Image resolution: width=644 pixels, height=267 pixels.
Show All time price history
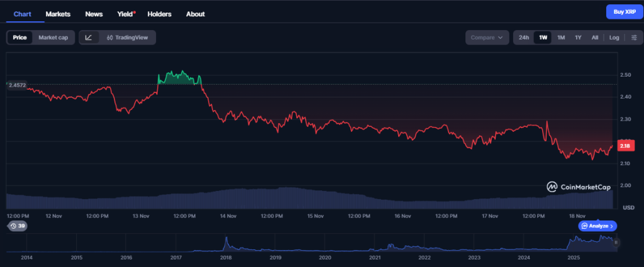[594, 38]
